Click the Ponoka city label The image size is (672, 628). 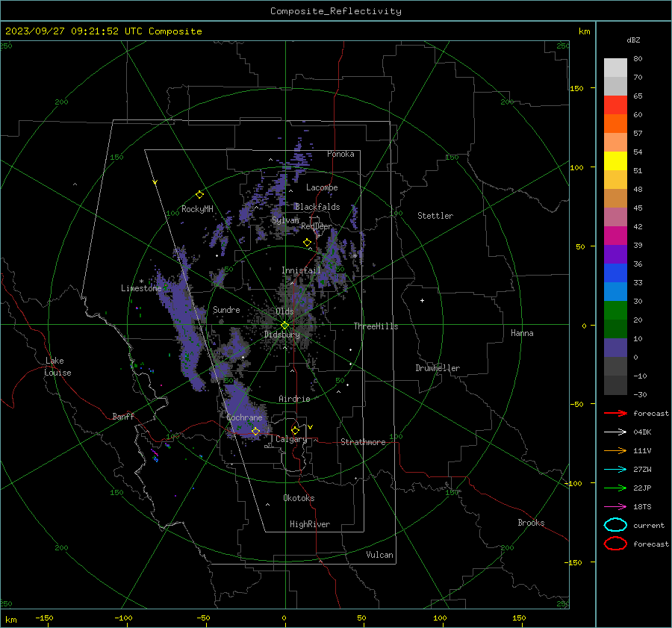click(340, 154)
